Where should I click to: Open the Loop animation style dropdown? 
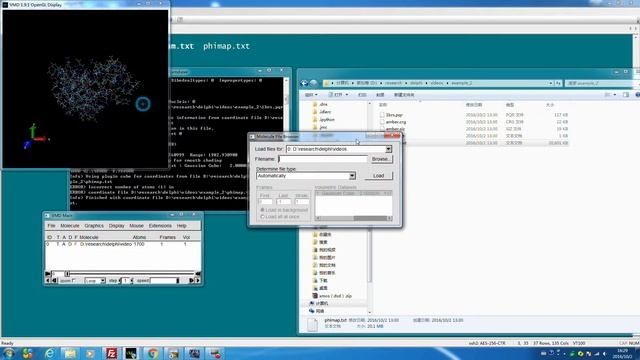click(95, 281)
